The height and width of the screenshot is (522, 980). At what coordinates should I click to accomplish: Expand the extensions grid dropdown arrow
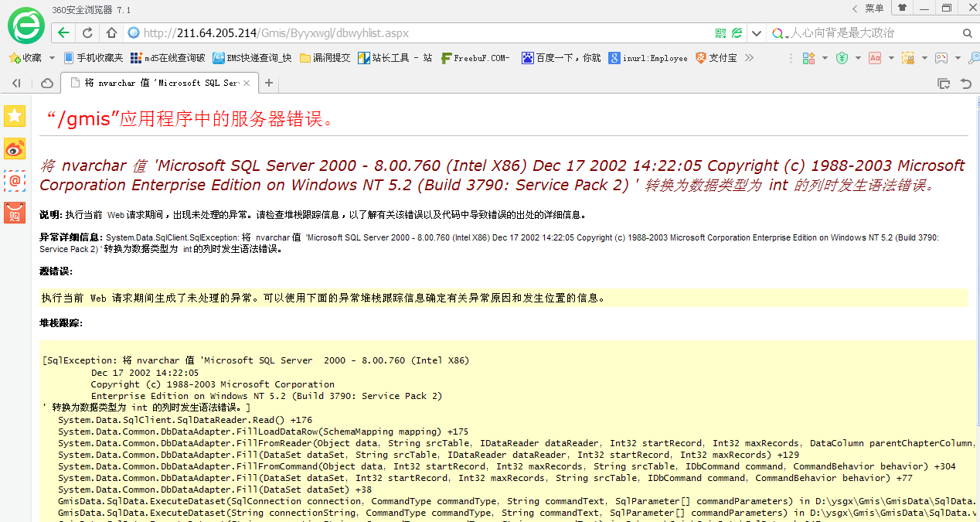pyautogui.click(x=825, y=58)
